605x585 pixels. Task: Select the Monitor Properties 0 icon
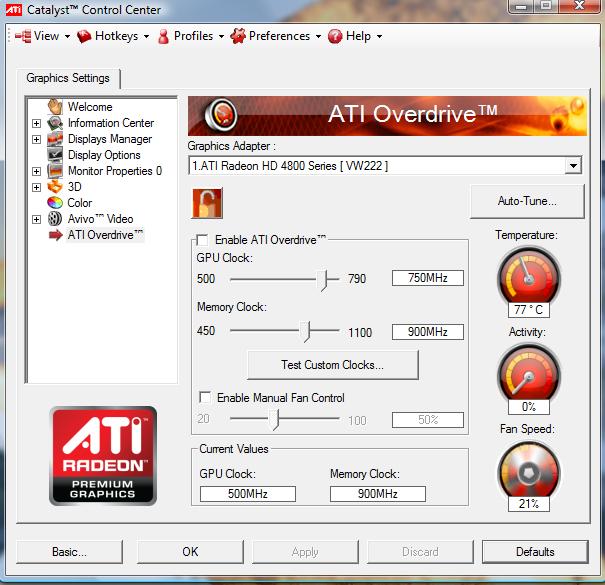click(55, 171)
